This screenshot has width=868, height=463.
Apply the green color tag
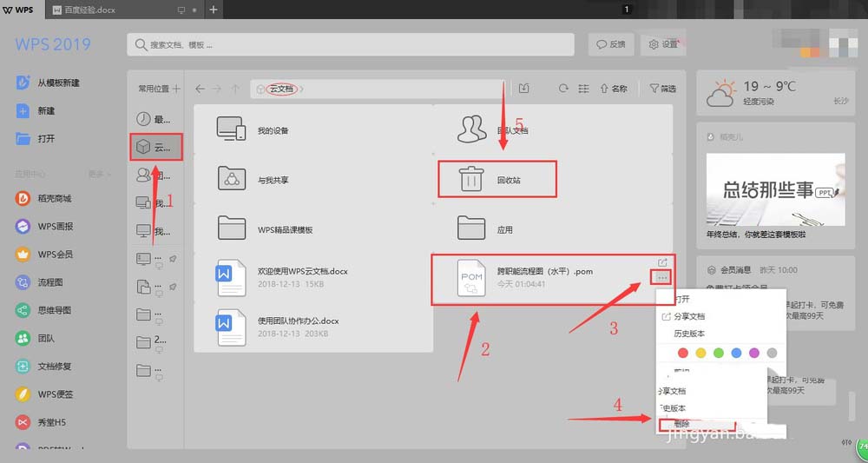[719, 353]
